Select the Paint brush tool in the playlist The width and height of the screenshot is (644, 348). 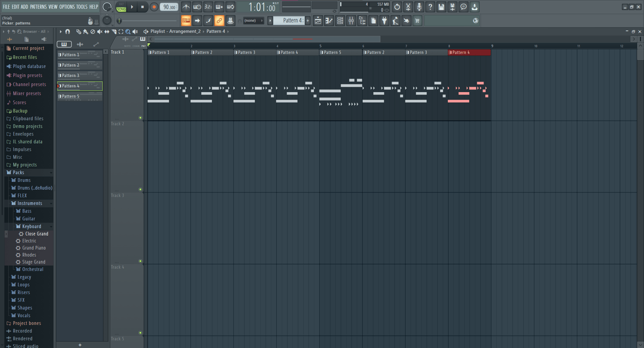(x=86, y=31)
